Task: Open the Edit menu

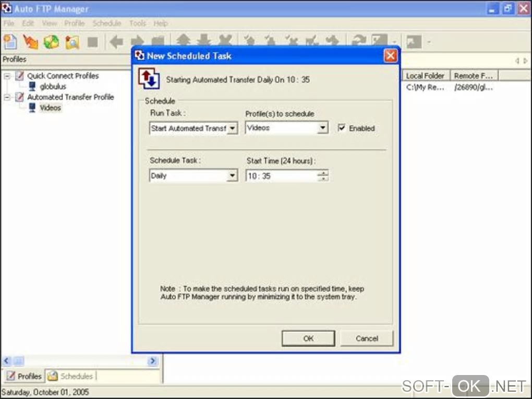Action: tap(28, 23)
